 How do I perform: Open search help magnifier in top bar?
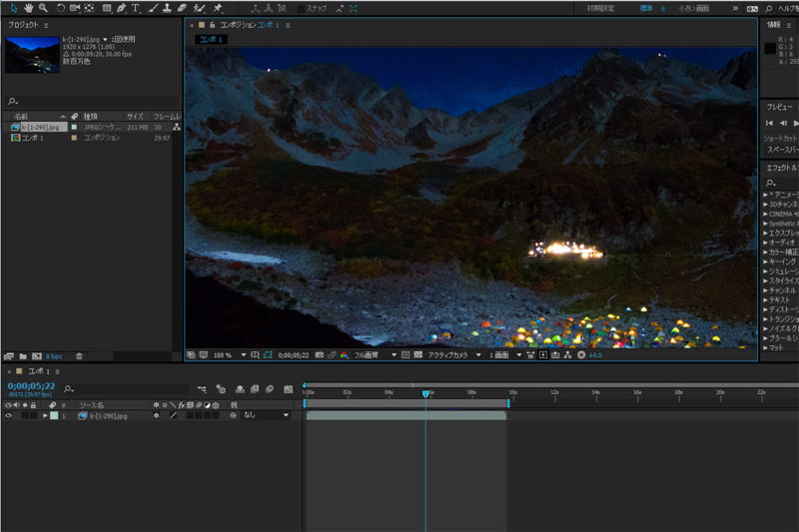(768, 9)
